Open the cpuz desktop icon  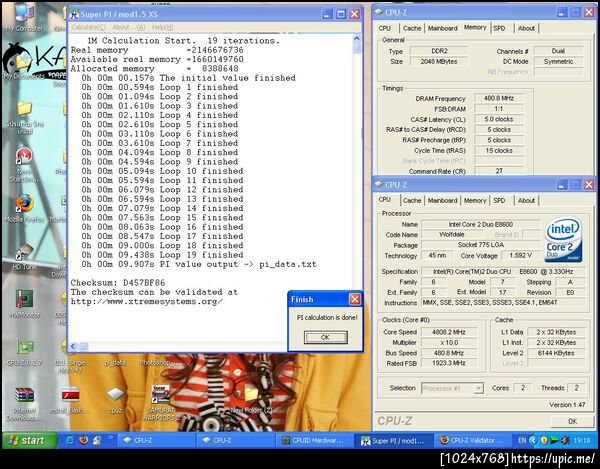pos(115,400)
